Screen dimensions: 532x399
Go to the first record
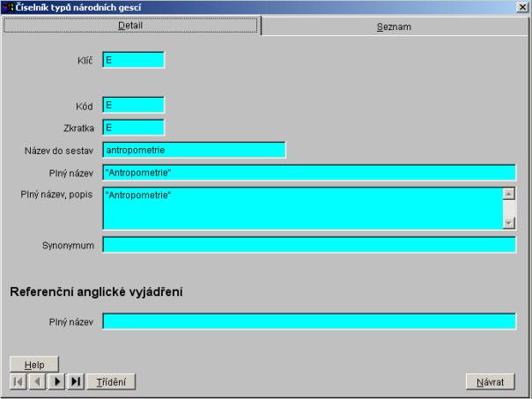tap(18, 381)
